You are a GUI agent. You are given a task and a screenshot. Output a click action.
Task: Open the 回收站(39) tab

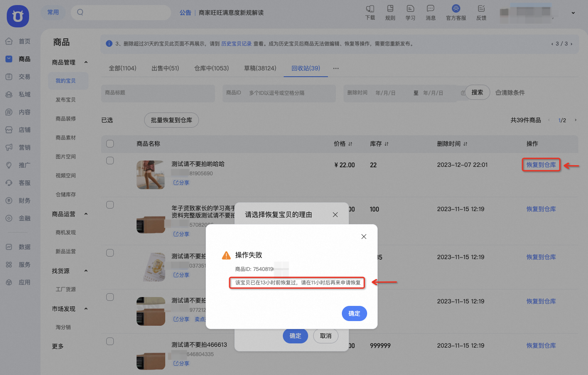tap(306, 68)
